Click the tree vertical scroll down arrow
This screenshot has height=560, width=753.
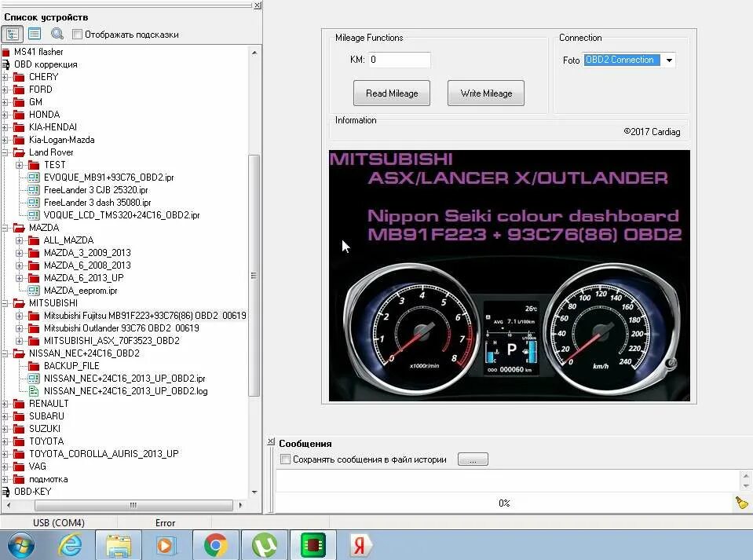click(x=254, y=492)
